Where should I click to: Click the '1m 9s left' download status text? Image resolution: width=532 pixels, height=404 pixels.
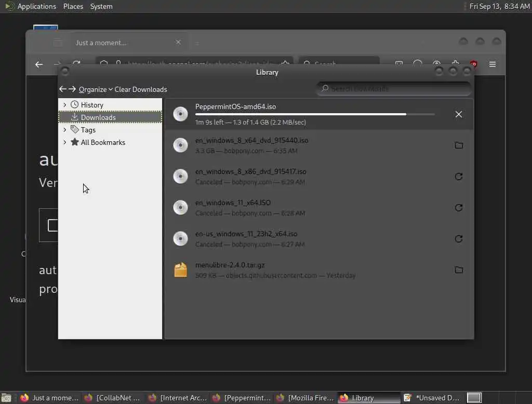pos(250,122)
